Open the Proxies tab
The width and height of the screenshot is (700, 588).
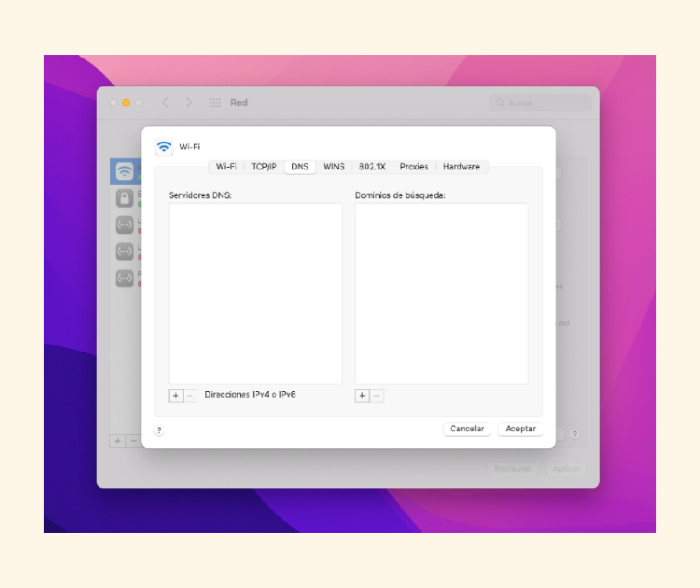pyautogui.click(x=413, y=166)
